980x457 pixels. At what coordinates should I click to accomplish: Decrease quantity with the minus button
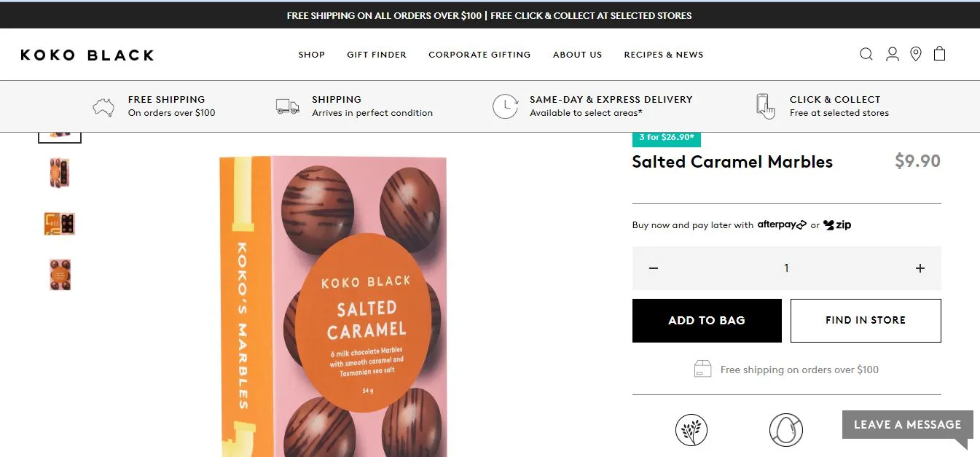pos(654,268)
